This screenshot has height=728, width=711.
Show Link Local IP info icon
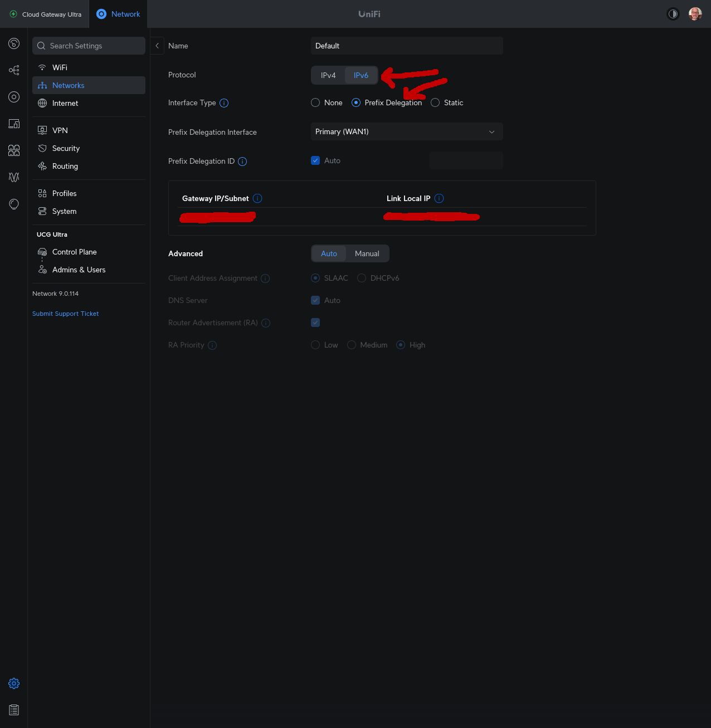[439, 198]
